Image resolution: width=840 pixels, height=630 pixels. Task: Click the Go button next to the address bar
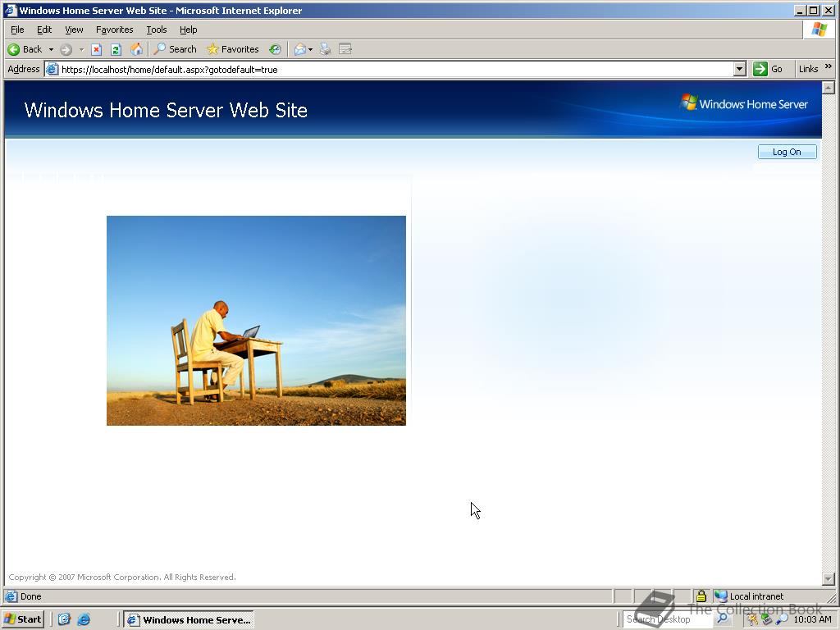point(768,69)
